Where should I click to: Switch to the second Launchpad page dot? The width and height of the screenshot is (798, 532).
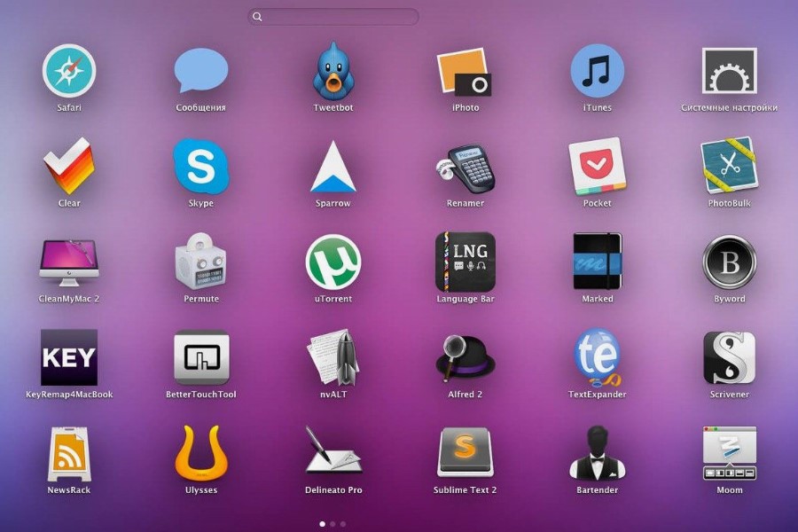(x=332, y=524)
